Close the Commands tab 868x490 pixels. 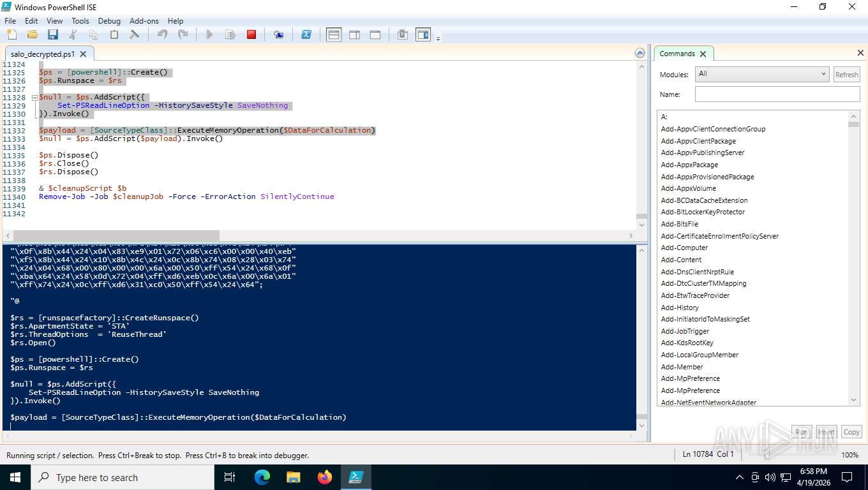tap(703, 54)
